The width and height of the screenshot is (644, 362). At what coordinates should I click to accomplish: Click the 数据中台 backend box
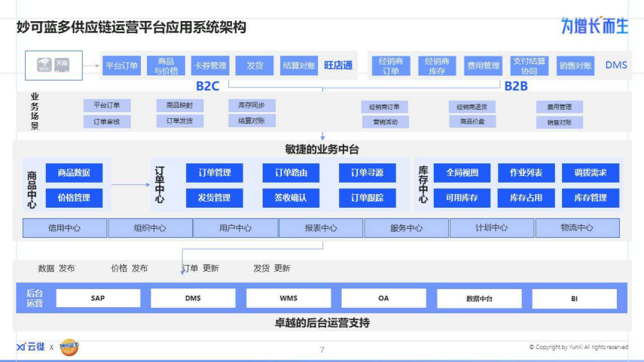point(479,298)
